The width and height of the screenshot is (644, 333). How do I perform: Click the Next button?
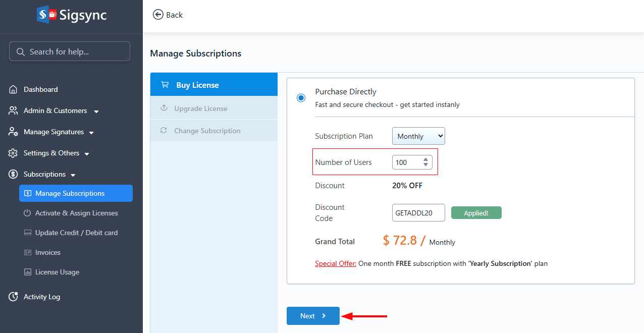point(313,316)
